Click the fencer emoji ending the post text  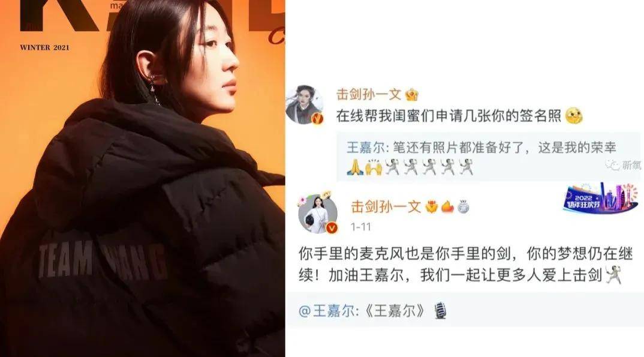coord(613,274)
